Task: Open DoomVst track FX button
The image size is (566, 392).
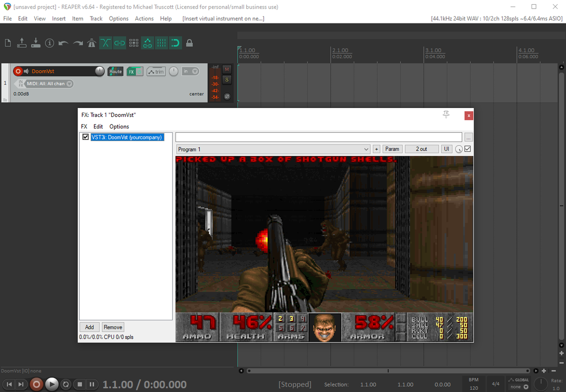Action: click(x=132, y=71)
